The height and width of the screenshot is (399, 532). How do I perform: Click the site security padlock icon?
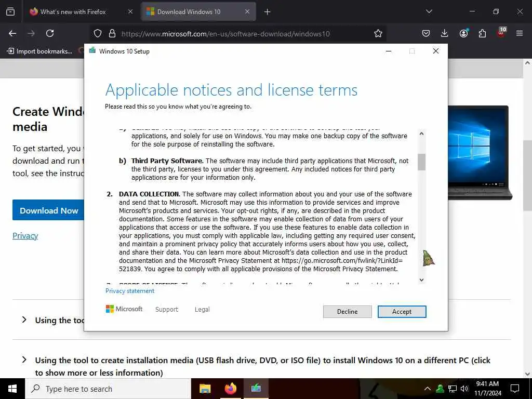tap(112, 33)
